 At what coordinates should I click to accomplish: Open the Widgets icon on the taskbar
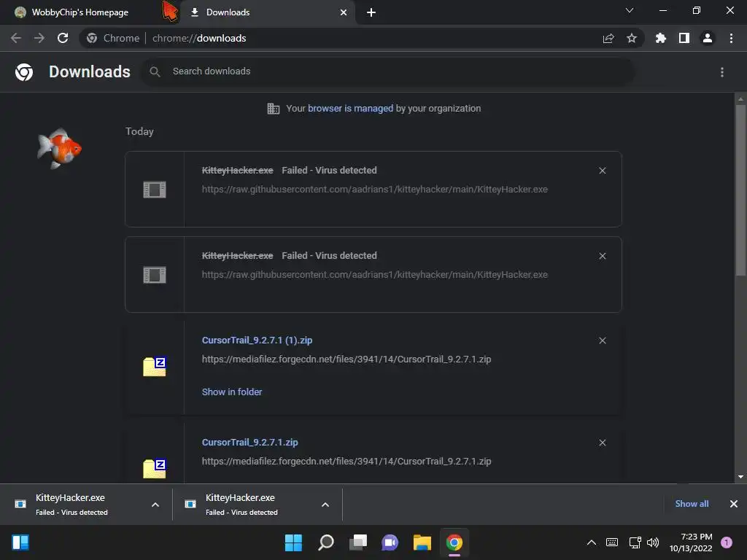(x=20, y=542)
